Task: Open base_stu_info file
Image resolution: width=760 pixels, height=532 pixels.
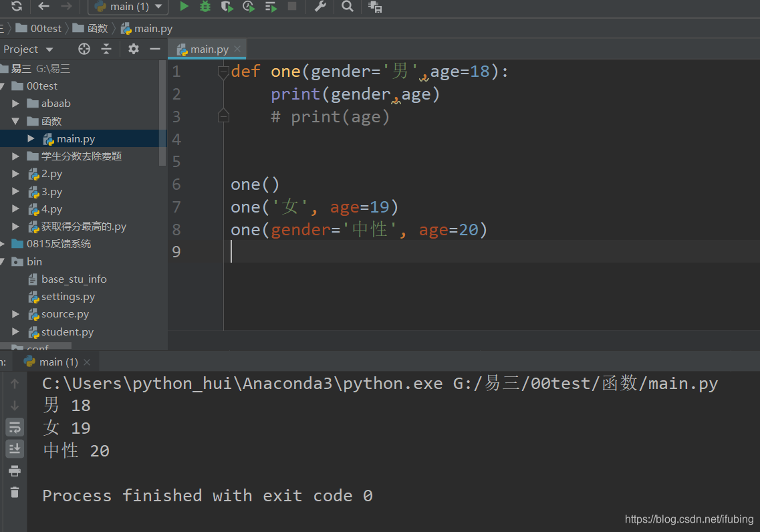Action: pyautogui.click(x=74, y=279)
